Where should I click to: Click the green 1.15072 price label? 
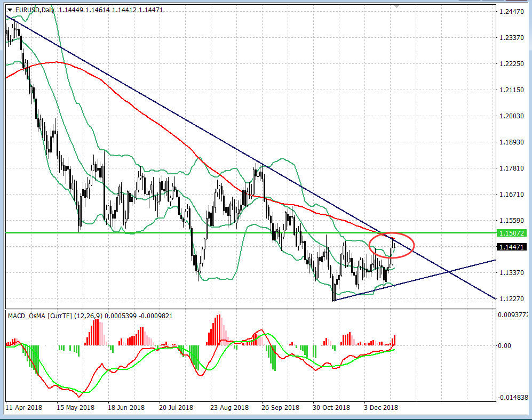[x=512, y=233]
